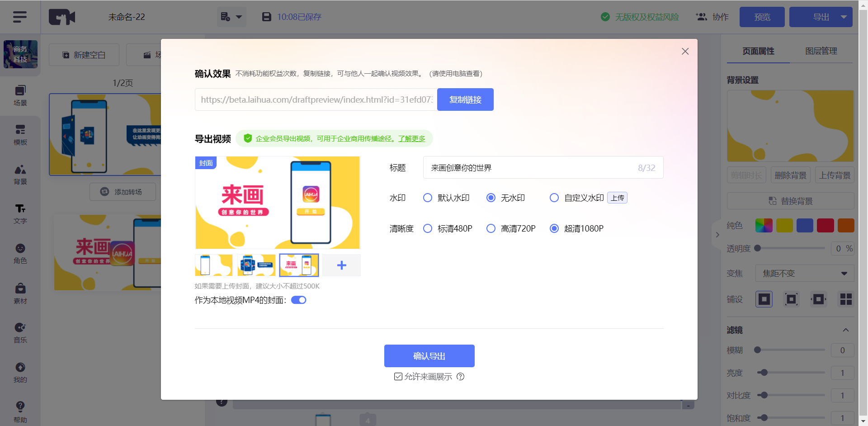This screenshot has height=426, width=868.
Task: Click 替换背景 button
Action: [791, 201]
